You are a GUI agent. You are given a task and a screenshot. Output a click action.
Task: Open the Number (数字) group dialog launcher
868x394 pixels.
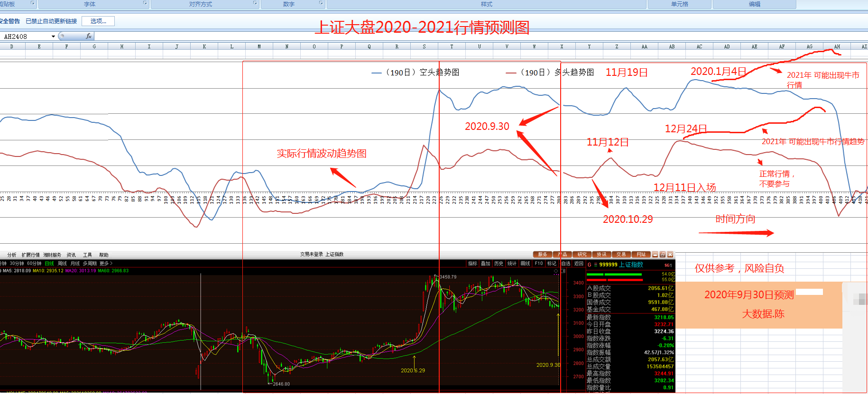[321, 3]
